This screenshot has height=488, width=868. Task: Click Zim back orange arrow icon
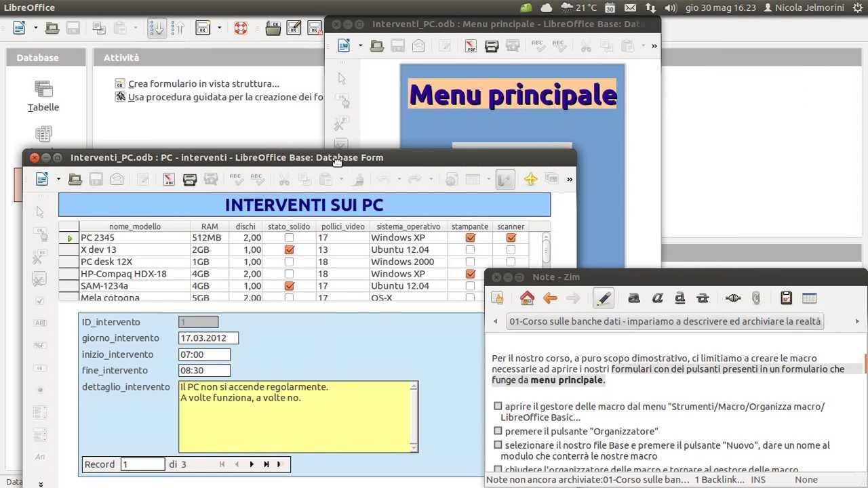point(550,298)
